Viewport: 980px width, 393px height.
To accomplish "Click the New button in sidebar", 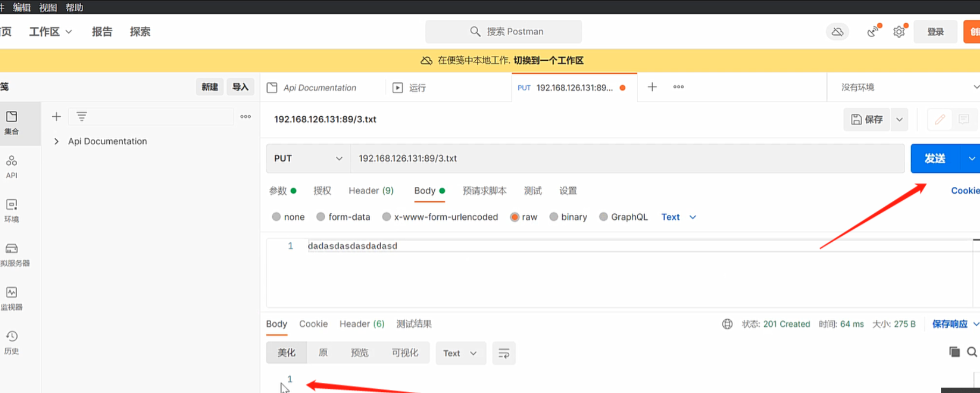I will (210, 87).
